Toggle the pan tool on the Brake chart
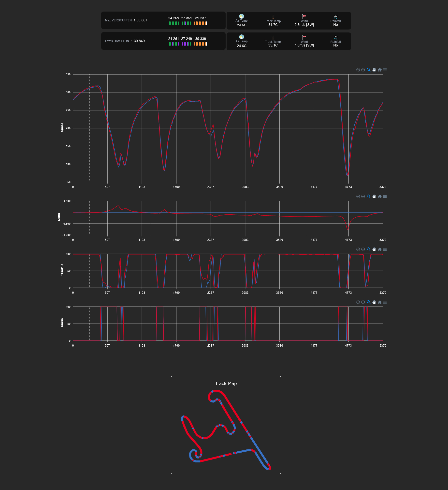This screenshot has width=448, height=490. pyautogui.click(x=374, y=302)
